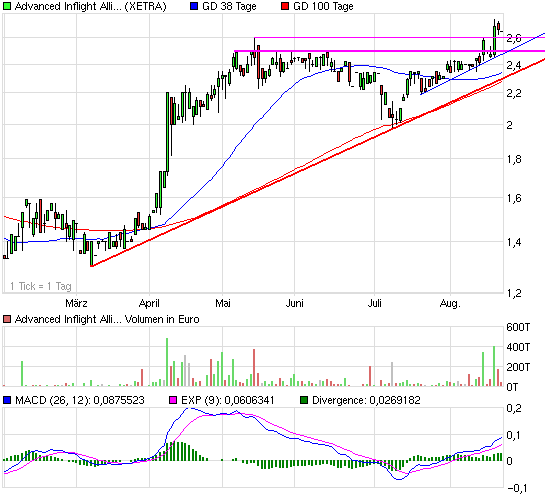Image resolution: width=545 pixels, height=496 pixels.
Task: Click the blue GD 38 Tage swatch
Action: pyautogui.click(x=194, y=6)
